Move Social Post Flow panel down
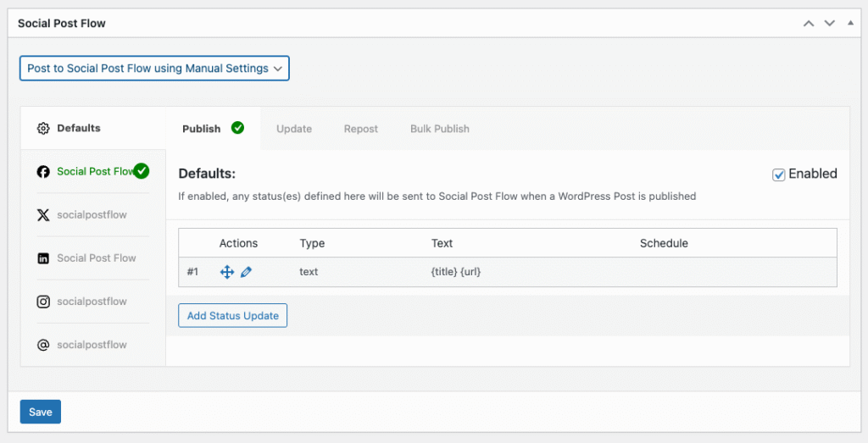Image resolution: width=868 pixels, height=443 pixels. pyautogui.click(x=829, y=23)
